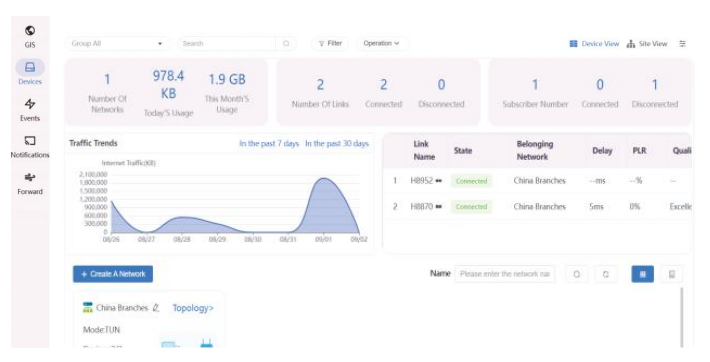Image resolution: width=710 pixels, height=362 pixels.
Task: Edit China Branches name pencil icon
Action: point(156,308)
